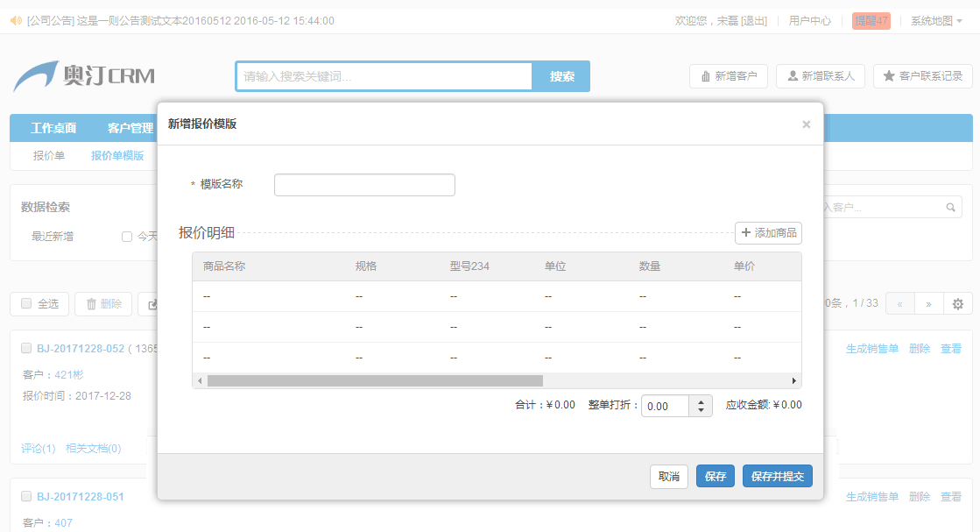Open the list settings gear icon
This screenshot has width=980, height=532.
tap(957, 304)
